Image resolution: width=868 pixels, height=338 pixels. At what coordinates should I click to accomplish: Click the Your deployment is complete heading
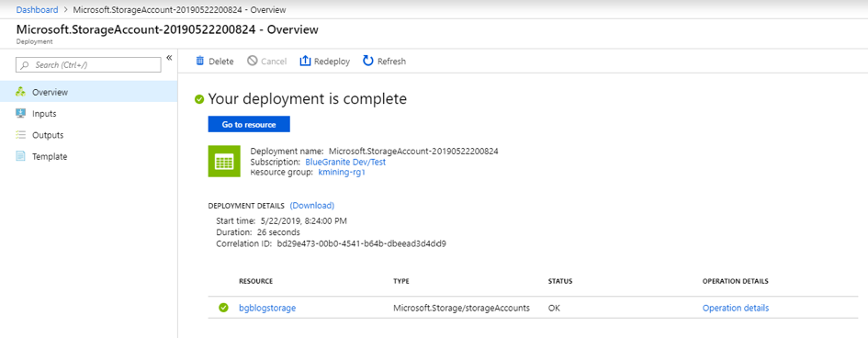tap(307, 99)
